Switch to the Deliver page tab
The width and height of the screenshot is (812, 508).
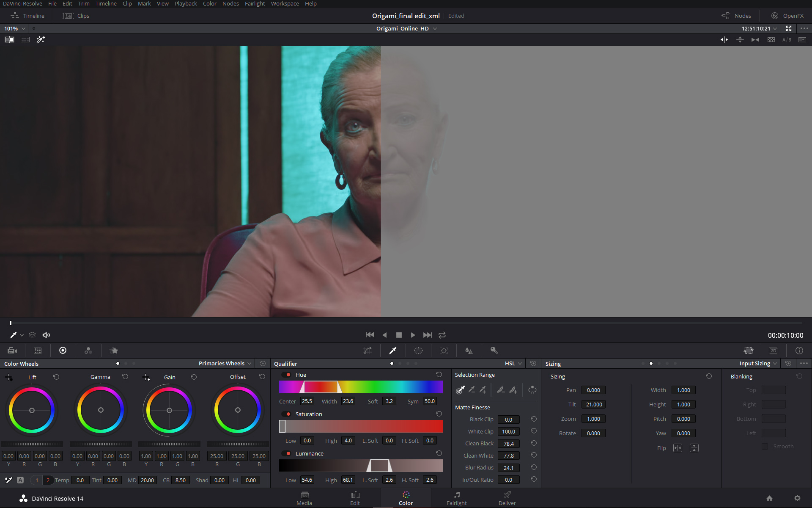507,498
